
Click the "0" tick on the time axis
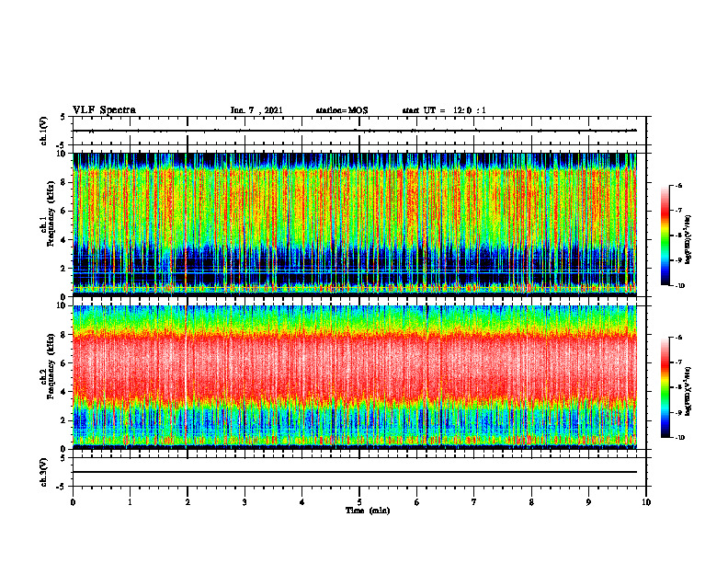[x=73, y=502]
